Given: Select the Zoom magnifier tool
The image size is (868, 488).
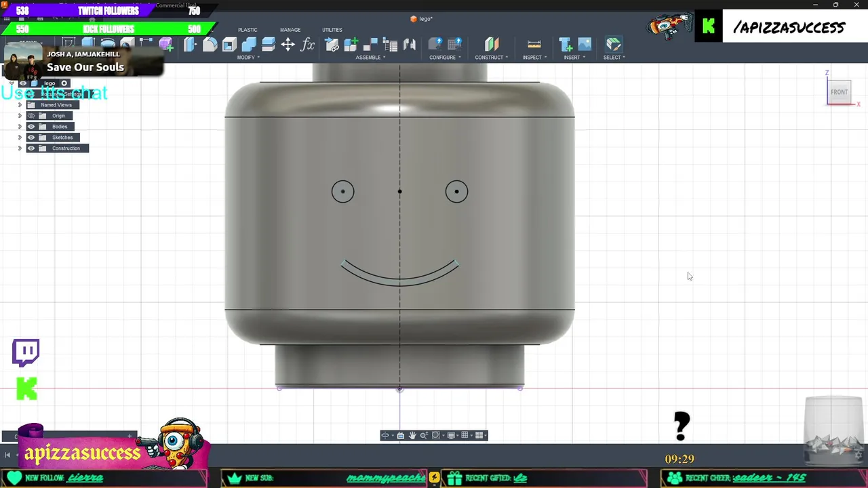Looking at the screenshot, I should (424, 435).
